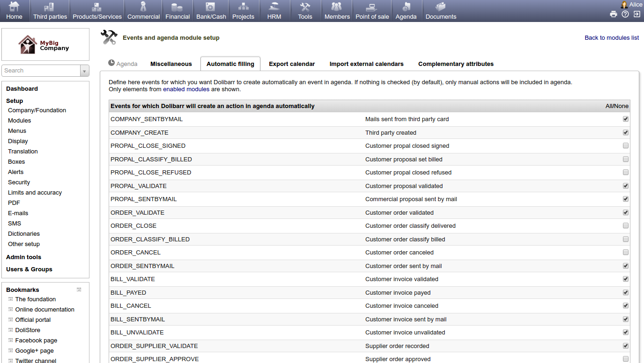Expand the Admin tools menu section
The height and width of the screenshot is (363, 644).
click(23, 257)
